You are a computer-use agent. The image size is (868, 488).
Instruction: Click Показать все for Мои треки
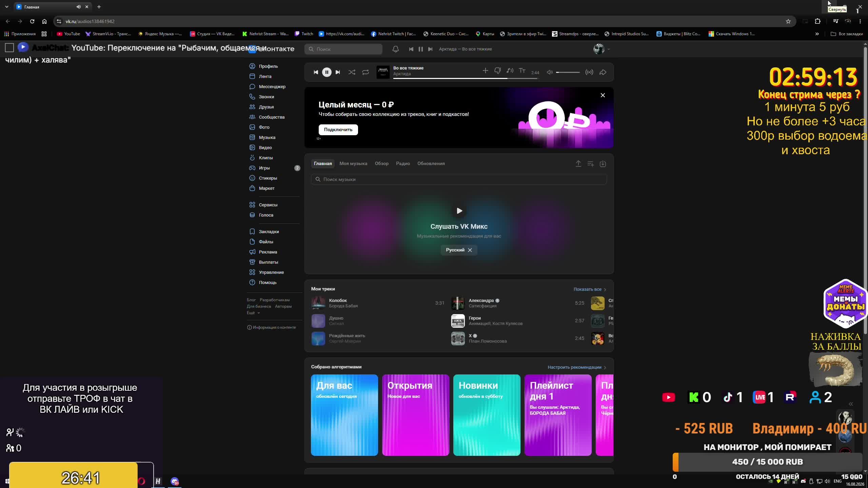(590, 289)
